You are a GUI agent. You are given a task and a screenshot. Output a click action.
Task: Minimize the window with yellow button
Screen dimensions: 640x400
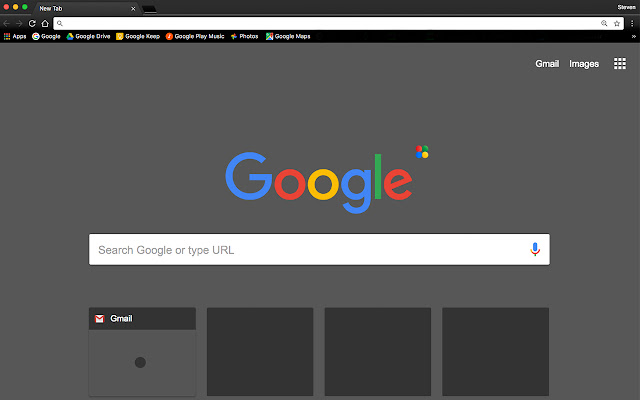point(16,7)
